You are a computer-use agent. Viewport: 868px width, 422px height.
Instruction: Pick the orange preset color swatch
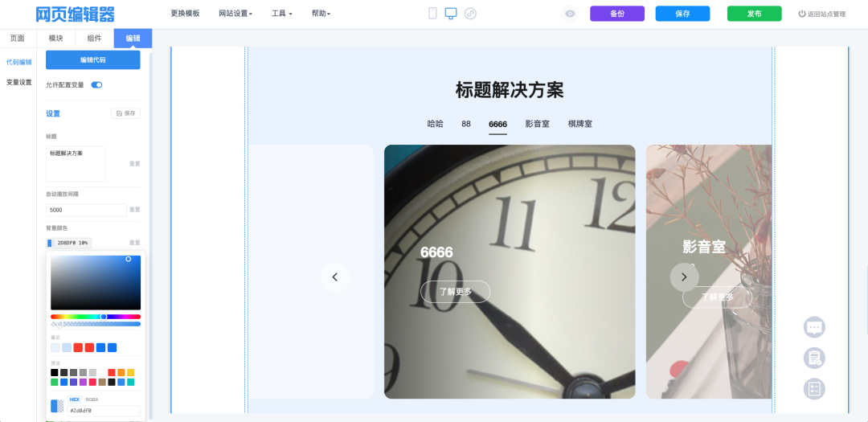[121, 373]
